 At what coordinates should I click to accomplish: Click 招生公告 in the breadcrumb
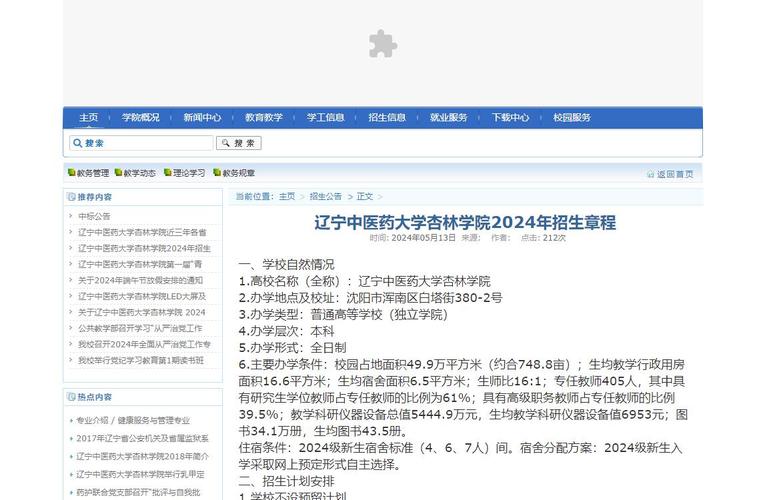(325, 197)
